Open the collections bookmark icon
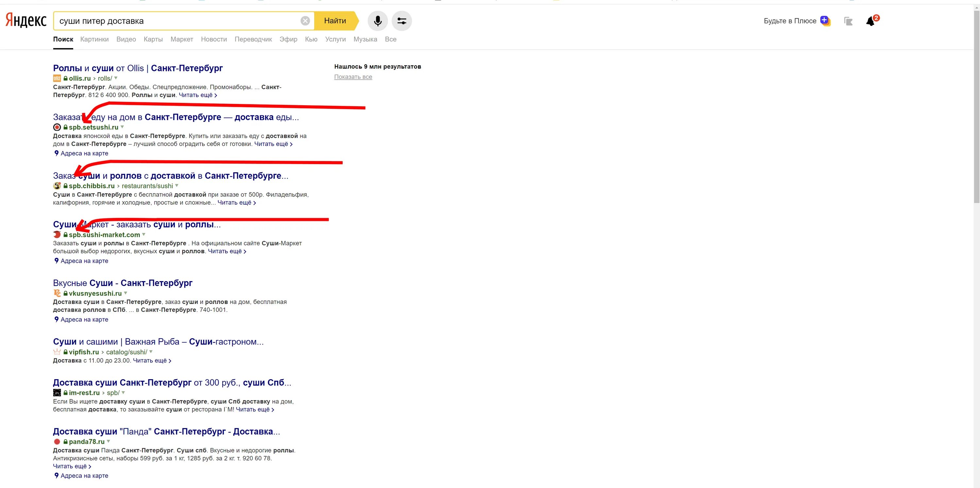The width and height of the screenshot is (980, 488). coord(848,21)
